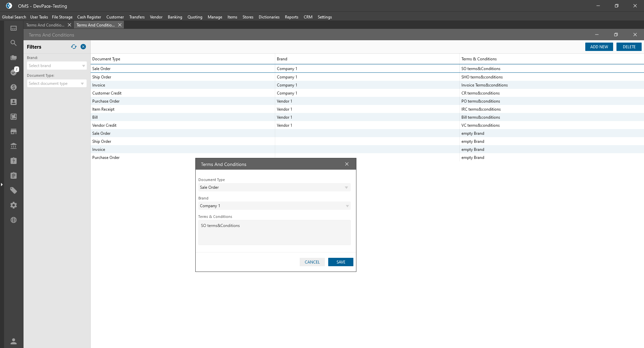Save the Terms And Conditions dialog
Viewport: 644px width, 348px height.
341,262
